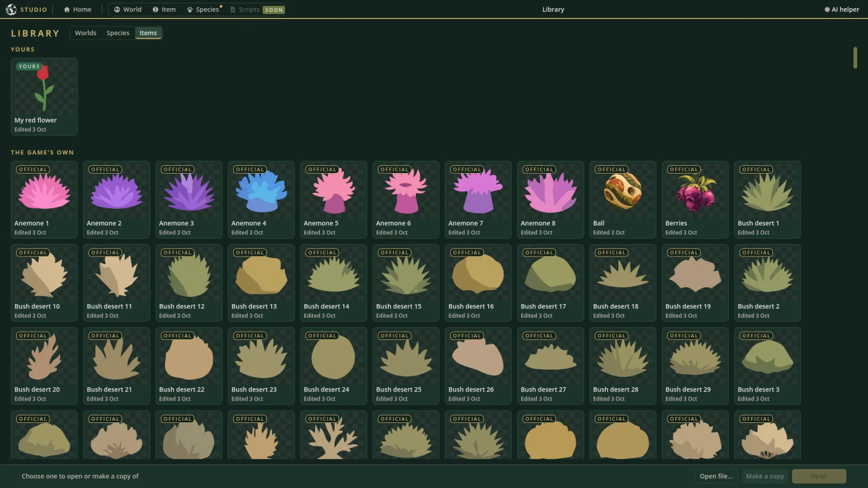Viewport: 868px width, 488px height.
Task: Select the Anemone 6 thumbnail
Action: (406, 200)
